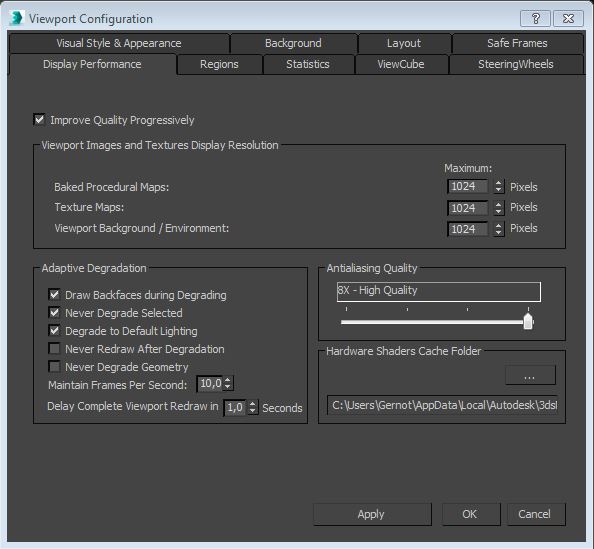Click the 'Seconds' unit label
The width and height of the screenshot is (594, 549).
[282, 408]
